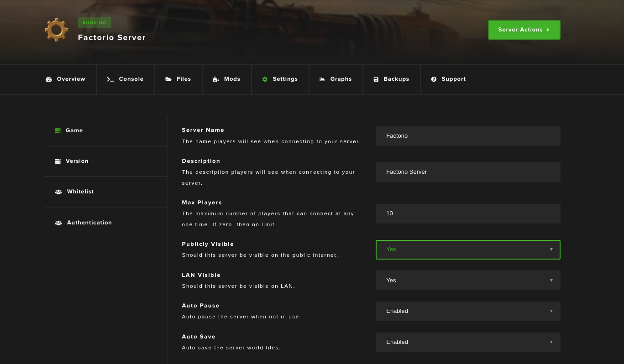
Task: Open Authentication section in the sidebar
Action: pos(106,223)
